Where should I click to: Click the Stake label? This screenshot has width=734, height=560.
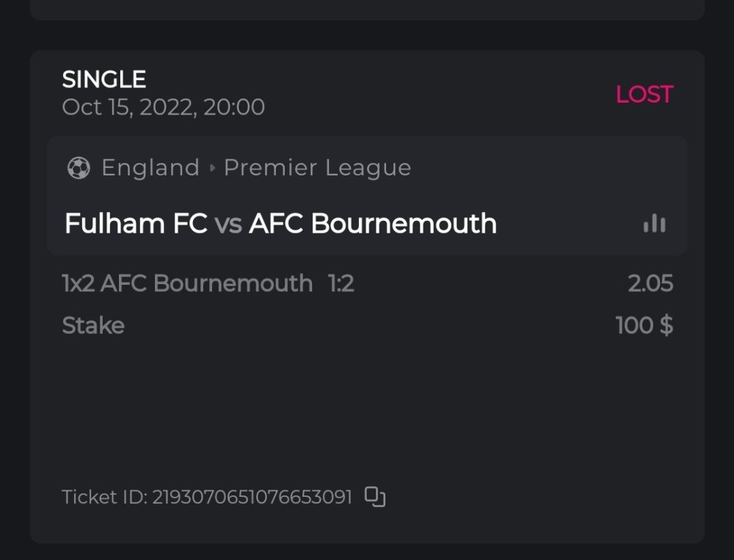[x=93, y=325]
